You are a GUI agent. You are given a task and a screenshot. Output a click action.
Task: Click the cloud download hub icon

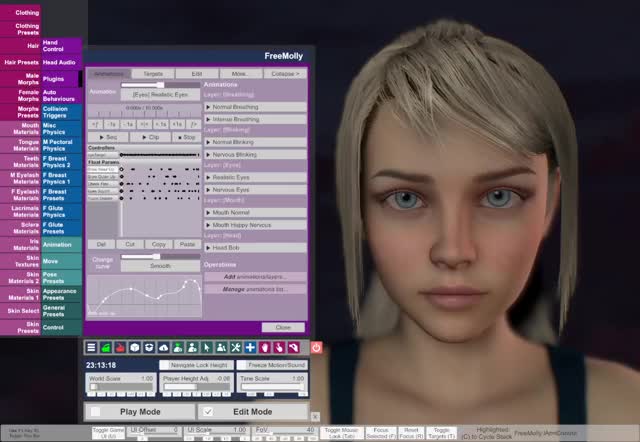click(x=163, y=348)
